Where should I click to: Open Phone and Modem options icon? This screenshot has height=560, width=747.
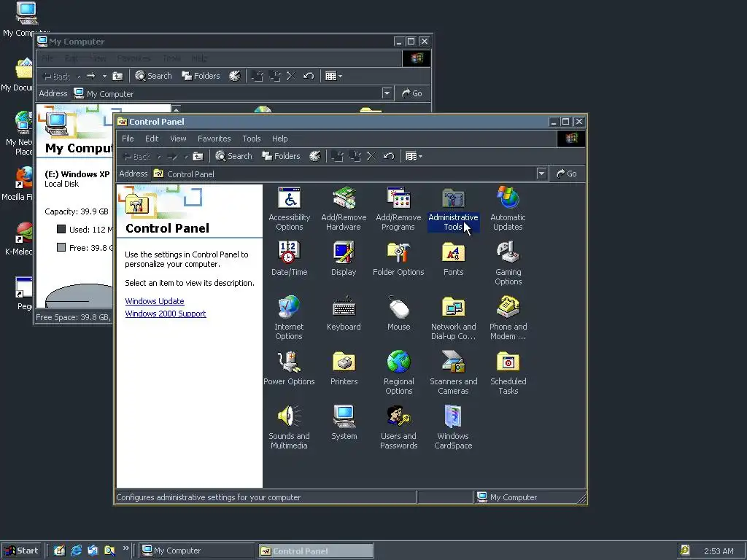[x=508, y=318]
